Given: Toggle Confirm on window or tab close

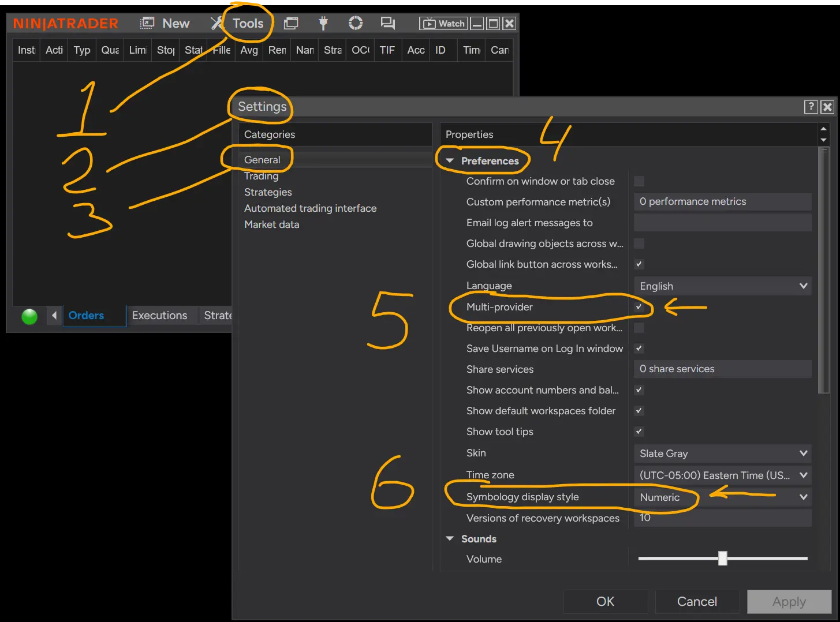Looking at the screenshot, I should (639, 181).
